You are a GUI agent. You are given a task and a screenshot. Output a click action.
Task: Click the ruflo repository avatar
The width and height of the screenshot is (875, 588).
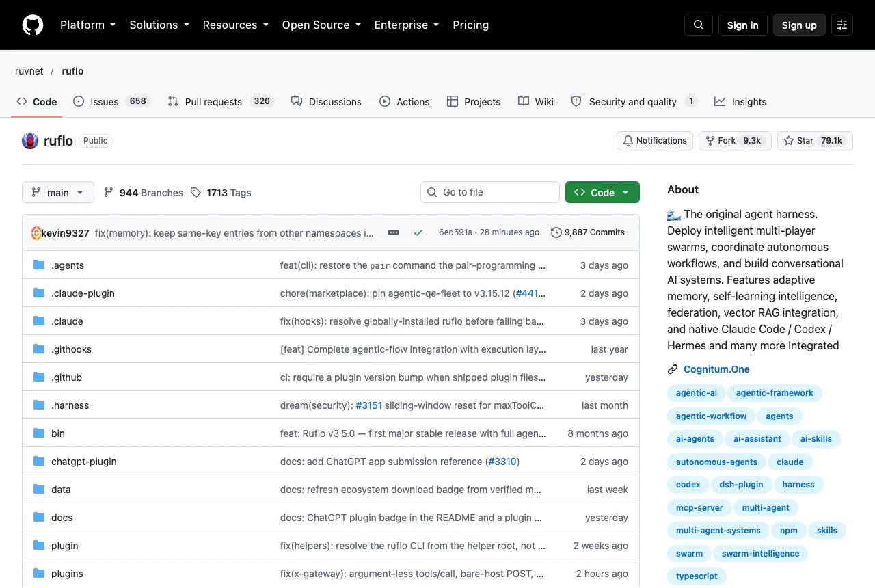(30, 141)
